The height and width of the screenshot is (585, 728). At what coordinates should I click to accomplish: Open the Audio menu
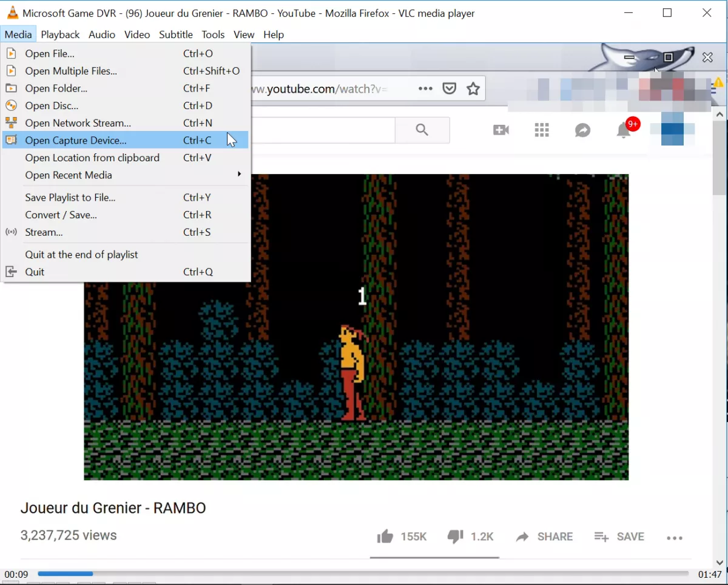tap(102, 35)
